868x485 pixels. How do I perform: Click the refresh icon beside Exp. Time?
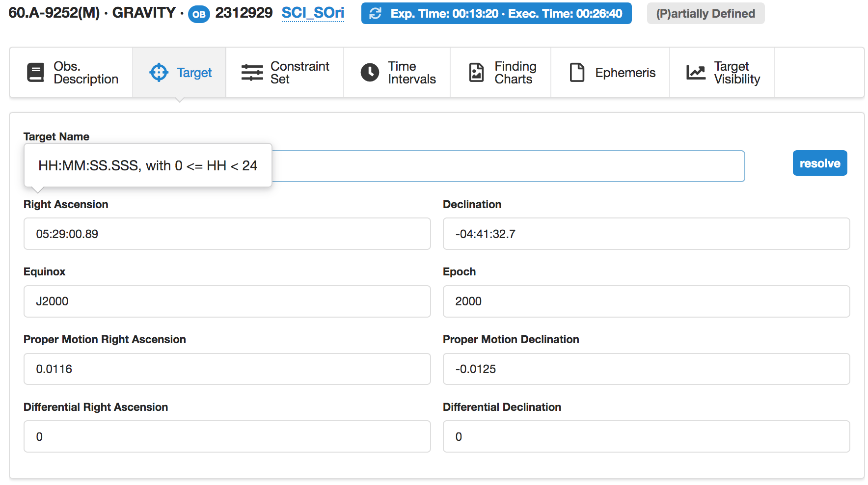(376, 14)
